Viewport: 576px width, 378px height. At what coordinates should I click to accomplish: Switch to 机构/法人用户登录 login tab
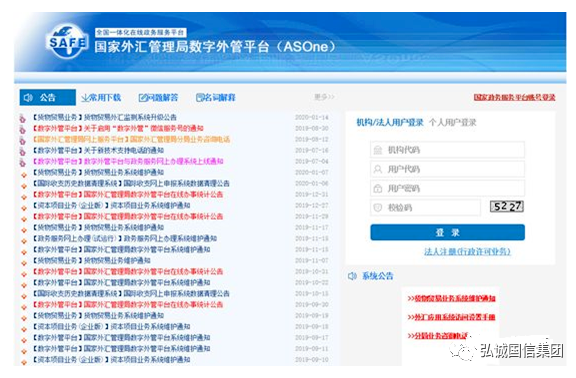[x=390, y=122]
